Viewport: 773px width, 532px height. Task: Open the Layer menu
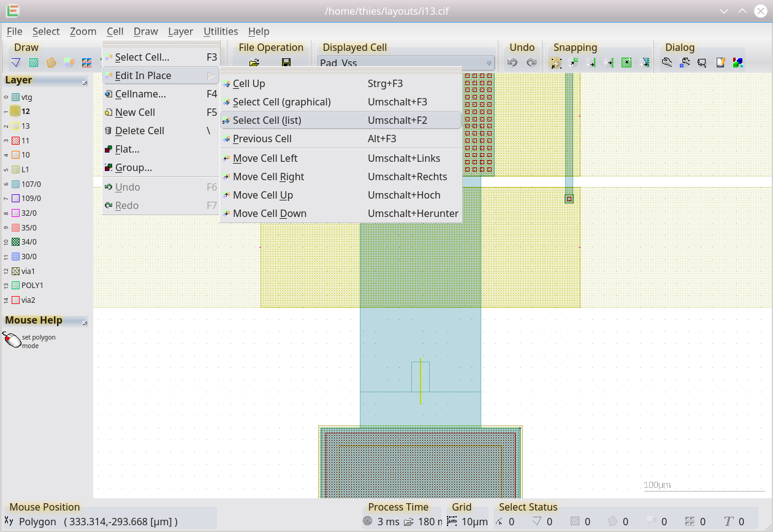click(x=180, y=31)
